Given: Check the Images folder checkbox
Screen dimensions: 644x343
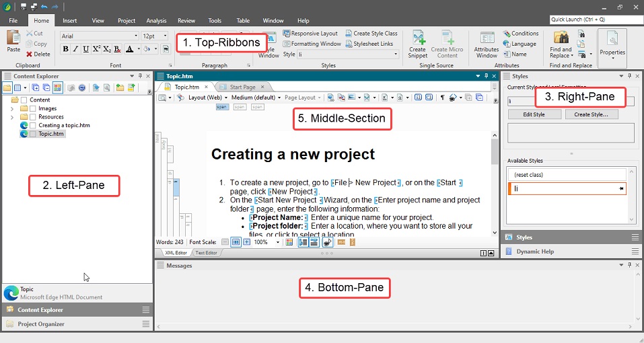Looking at the screenshot, I should coord(33,108).
